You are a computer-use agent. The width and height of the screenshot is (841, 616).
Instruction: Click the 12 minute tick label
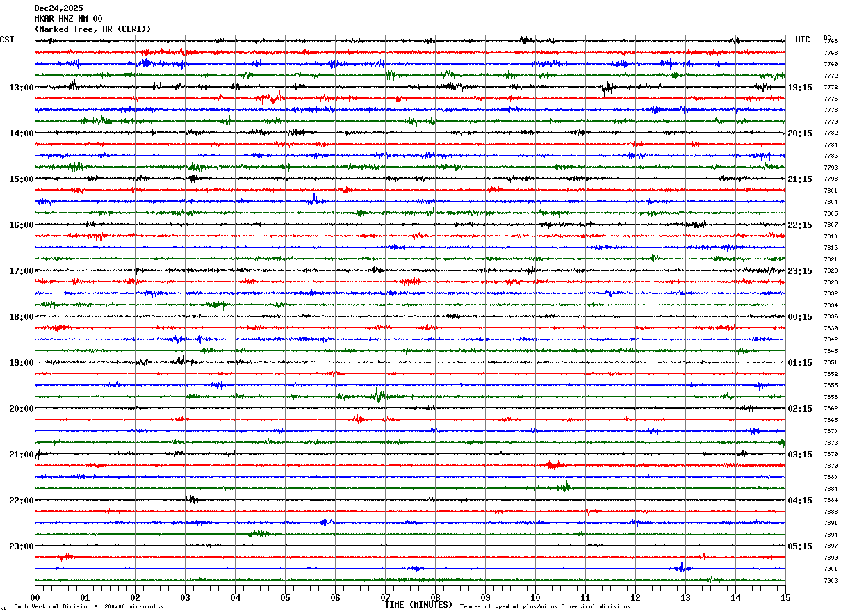[x=635, y=598]
